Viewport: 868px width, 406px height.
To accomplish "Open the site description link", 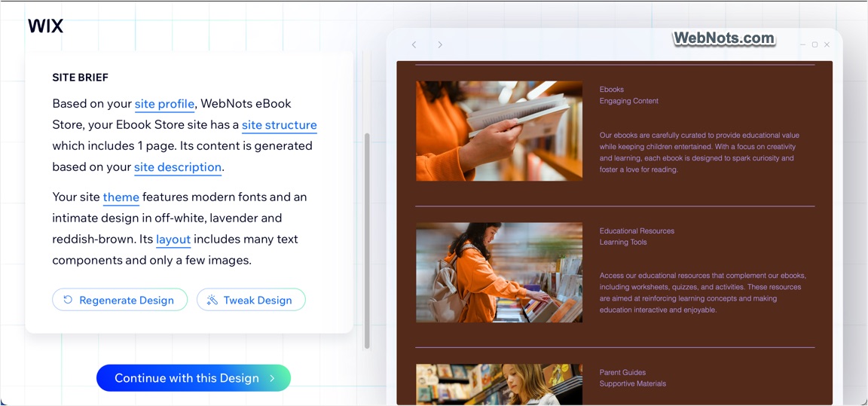I will pos(178,167).
